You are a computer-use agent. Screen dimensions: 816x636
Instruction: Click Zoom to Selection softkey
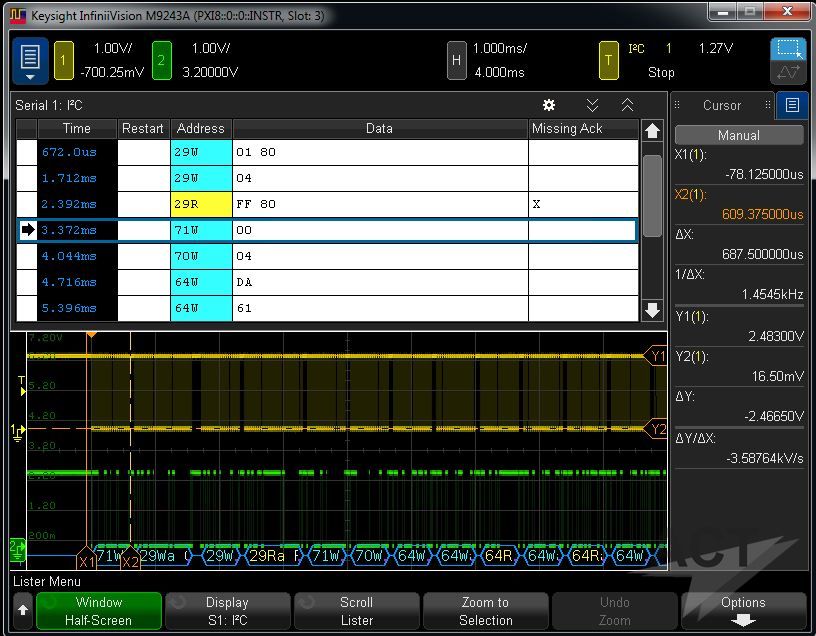pos(485,611)
